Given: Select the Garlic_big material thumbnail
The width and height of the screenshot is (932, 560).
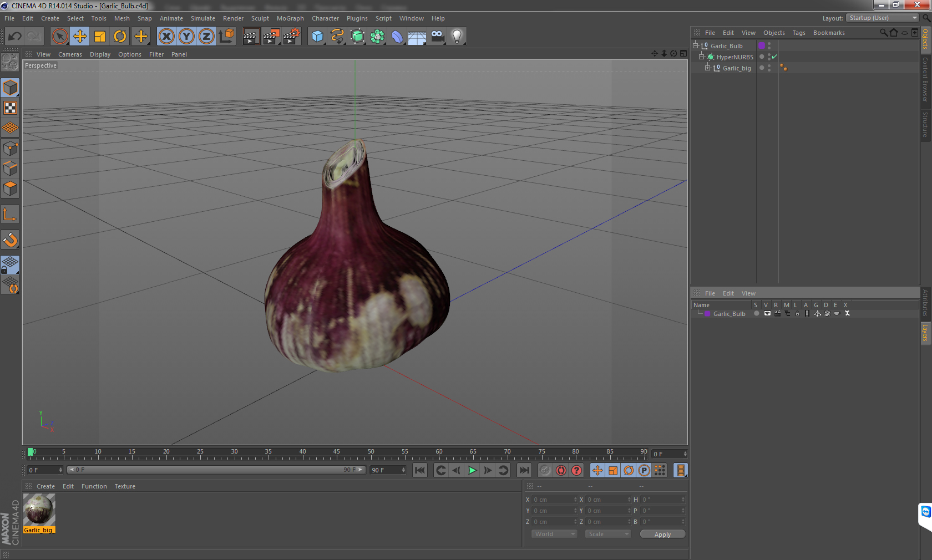Looking at the screenshot, I should (x=39, y=510).
